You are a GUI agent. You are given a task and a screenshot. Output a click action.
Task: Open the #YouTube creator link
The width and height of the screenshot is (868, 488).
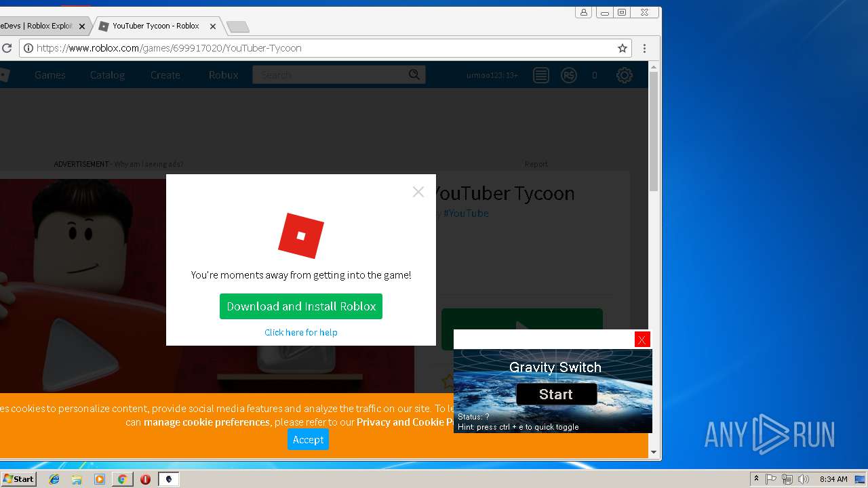point(466,213)
